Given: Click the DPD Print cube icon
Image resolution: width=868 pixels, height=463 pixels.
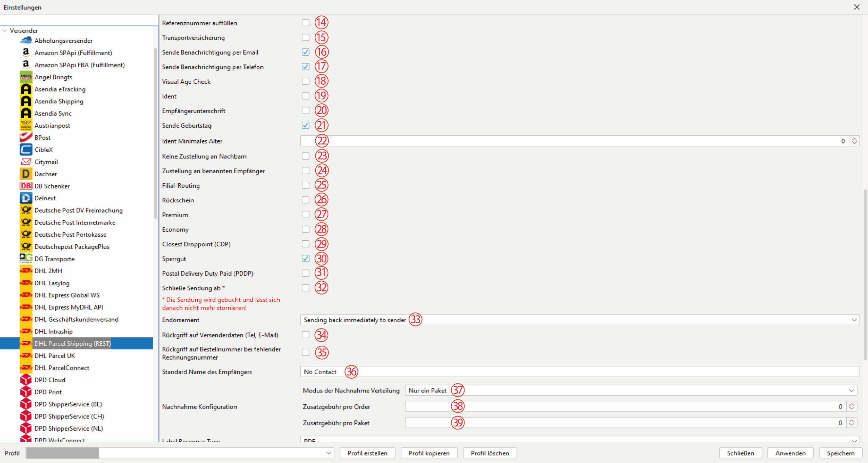Looking at the screenshot, I should tap(26, 392).
